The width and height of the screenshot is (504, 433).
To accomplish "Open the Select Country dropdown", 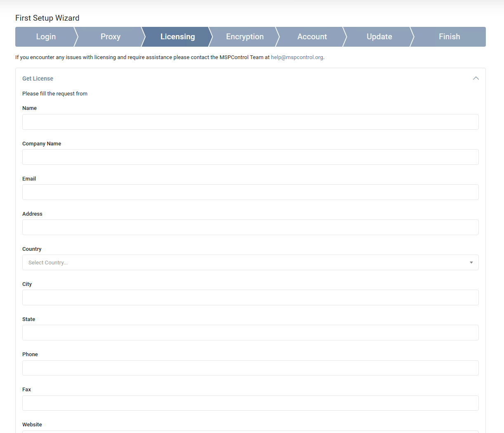I will pos(251,262).
